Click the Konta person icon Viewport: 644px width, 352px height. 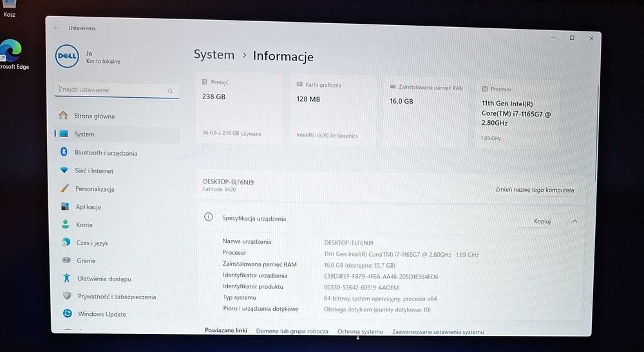pyautogui.click(x=65, y=224)
